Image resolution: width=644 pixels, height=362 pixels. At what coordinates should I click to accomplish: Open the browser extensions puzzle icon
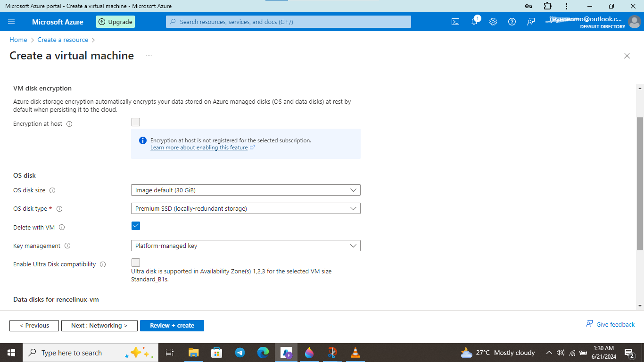coord(547,6)
